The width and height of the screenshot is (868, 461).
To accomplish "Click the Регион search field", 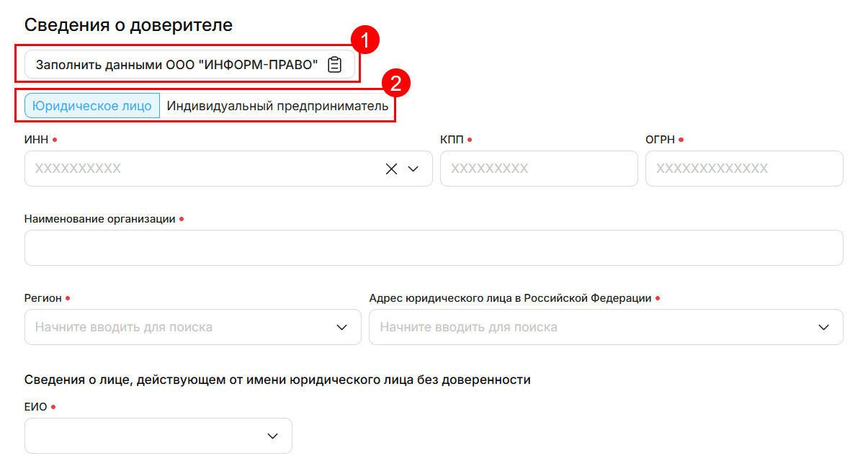I will (x=180, y=327).
